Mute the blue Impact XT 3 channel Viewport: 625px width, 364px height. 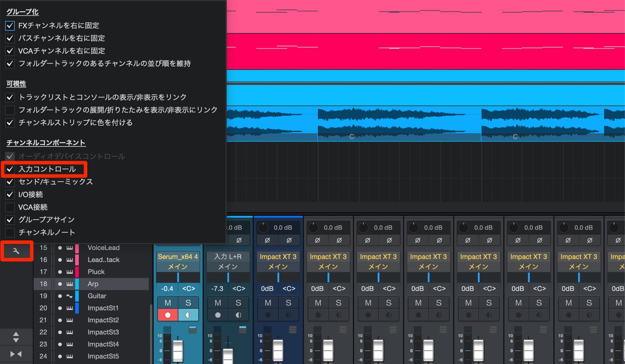coord(268,303)
